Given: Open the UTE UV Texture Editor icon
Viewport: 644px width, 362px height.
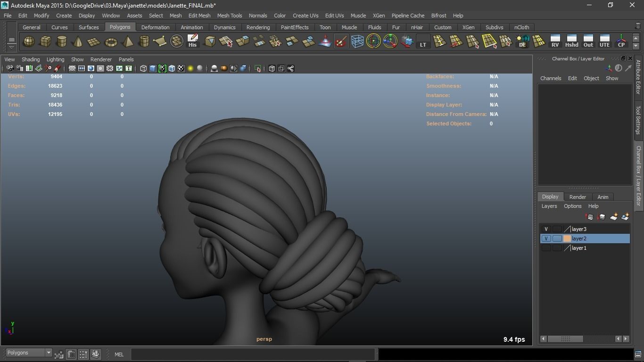Looking at the screenshot, I should [x=605, y=41].
